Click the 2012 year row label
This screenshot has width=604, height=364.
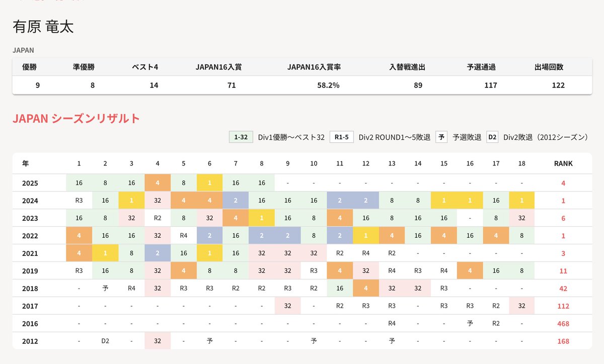(30, 341)
